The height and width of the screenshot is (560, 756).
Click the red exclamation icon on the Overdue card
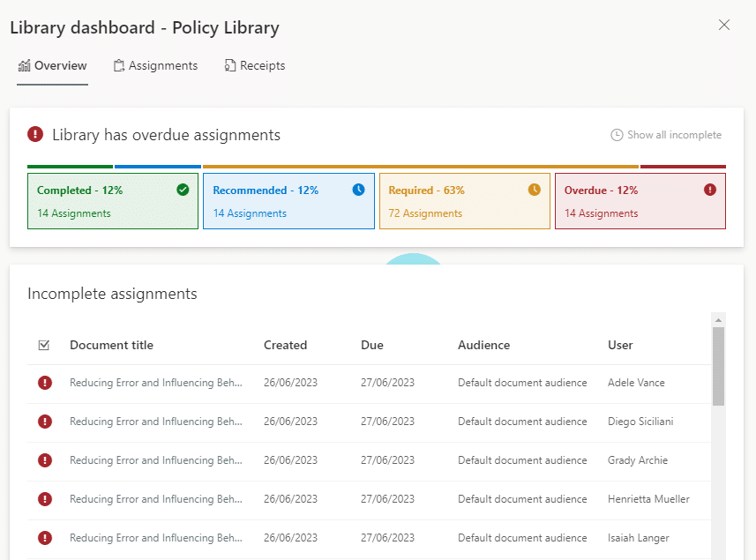point(709,189)
